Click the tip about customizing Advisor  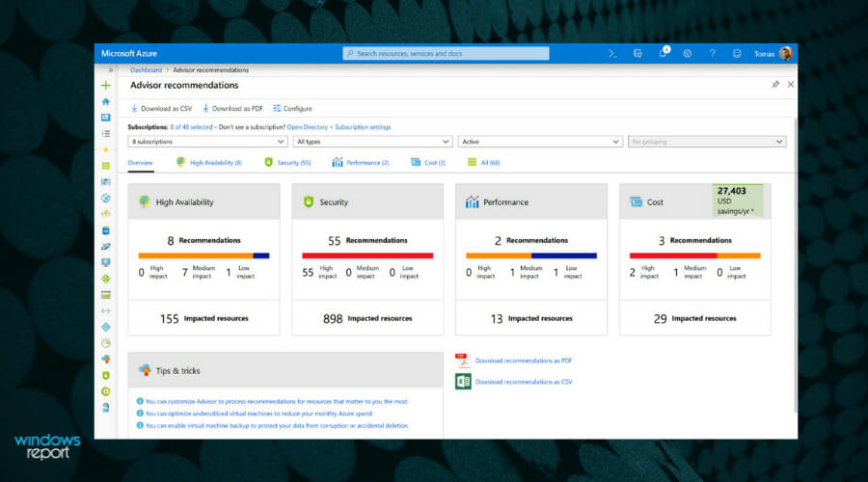click(277, 401)
